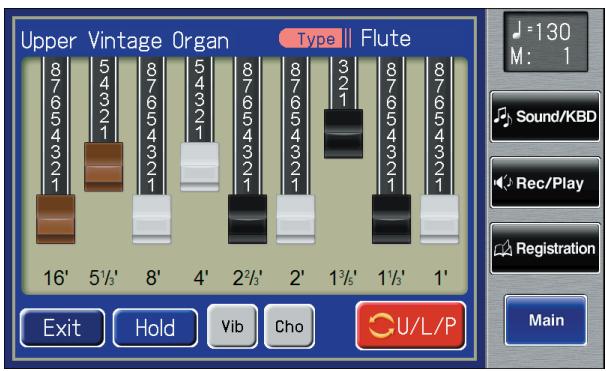Click the open book icon on Registration
606x371 pixels.
[x=503, y=248]
